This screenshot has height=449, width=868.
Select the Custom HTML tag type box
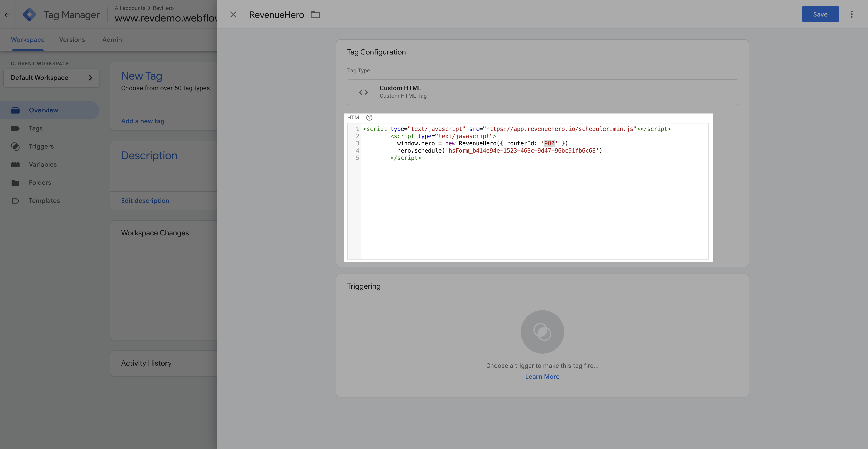tap(542, 92)
